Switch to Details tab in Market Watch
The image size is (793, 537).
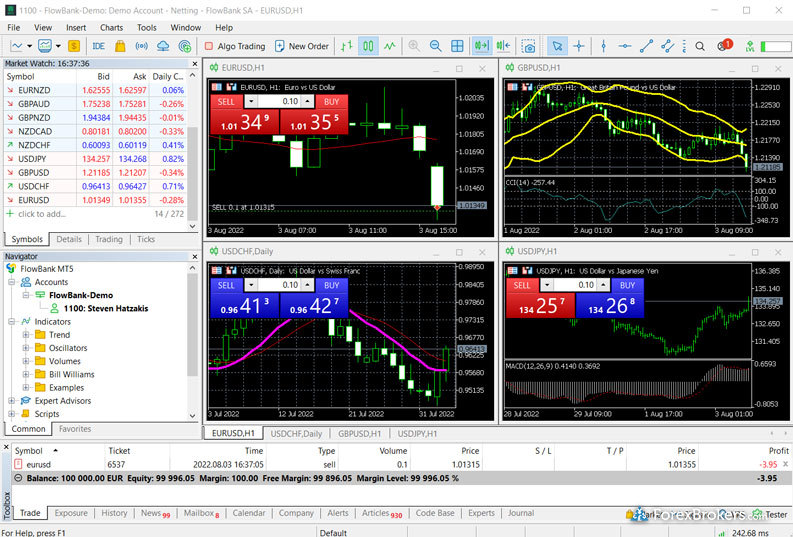pos(69,239)
